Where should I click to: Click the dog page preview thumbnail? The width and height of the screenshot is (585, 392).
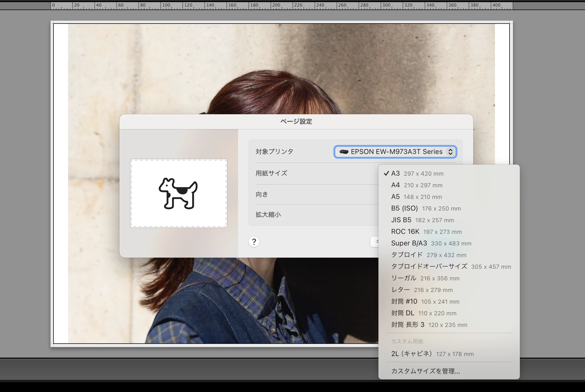tap(178, 193)
